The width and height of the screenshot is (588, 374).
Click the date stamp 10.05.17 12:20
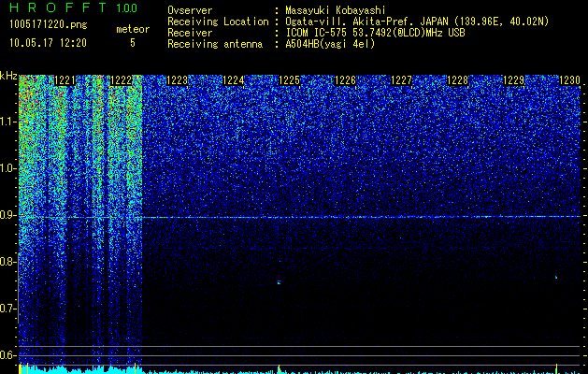(48, 42)
